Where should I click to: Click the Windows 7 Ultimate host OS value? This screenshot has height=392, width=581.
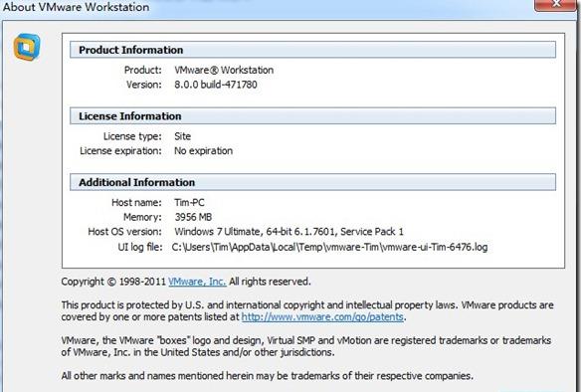289,232
